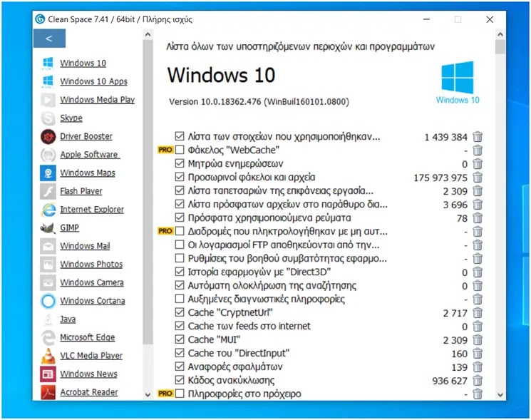Check the Φάκελος "WebCache" checkbox

180,150
